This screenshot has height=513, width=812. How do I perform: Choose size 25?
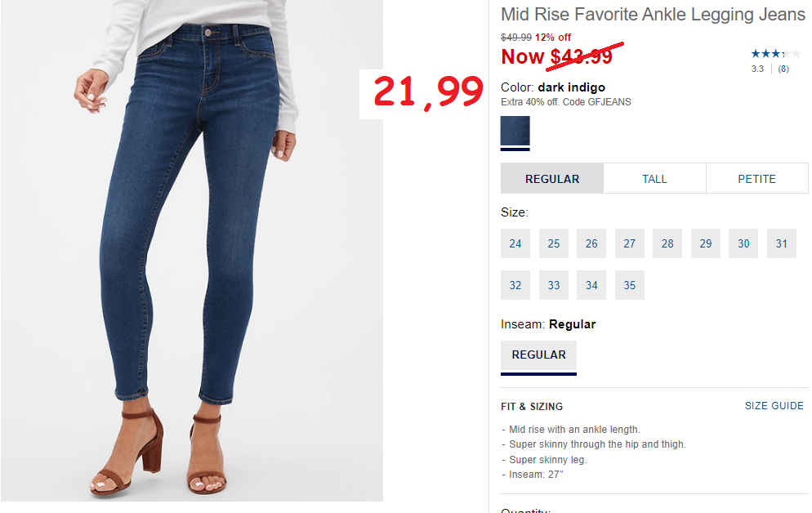coord(554,243)
